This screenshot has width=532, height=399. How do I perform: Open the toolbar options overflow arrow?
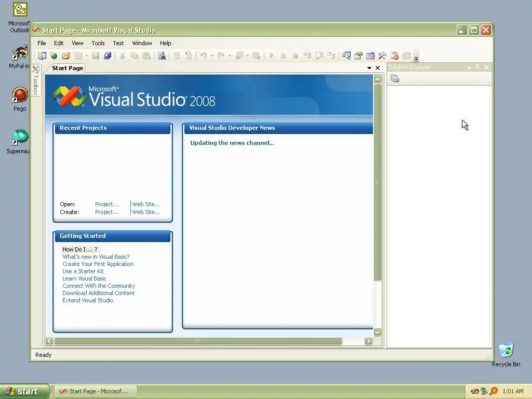point(416,56)
